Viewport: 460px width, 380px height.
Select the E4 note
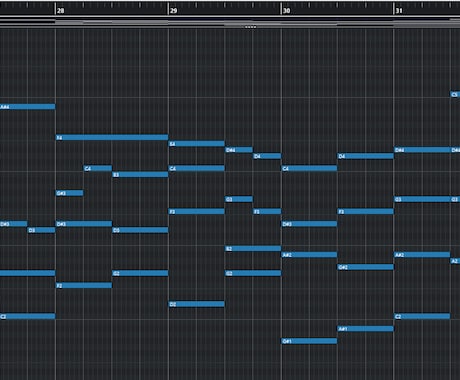(x=197, y=144)
